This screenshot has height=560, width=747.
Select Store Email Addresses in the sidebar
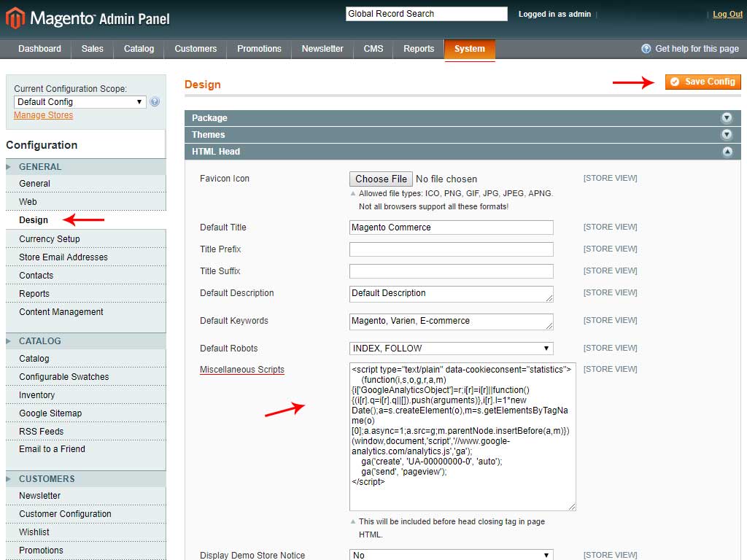86,257
